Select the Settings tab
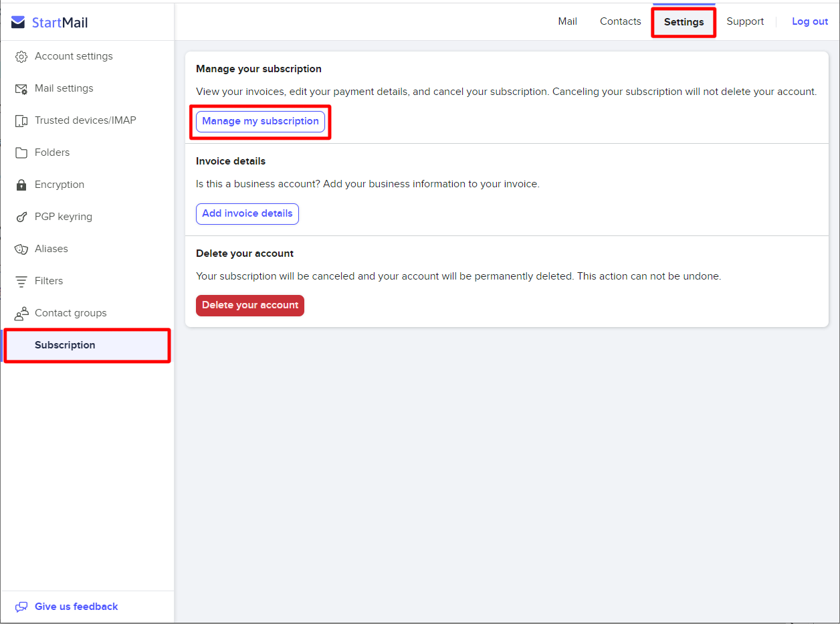840x624 pixels. (684, 22)
